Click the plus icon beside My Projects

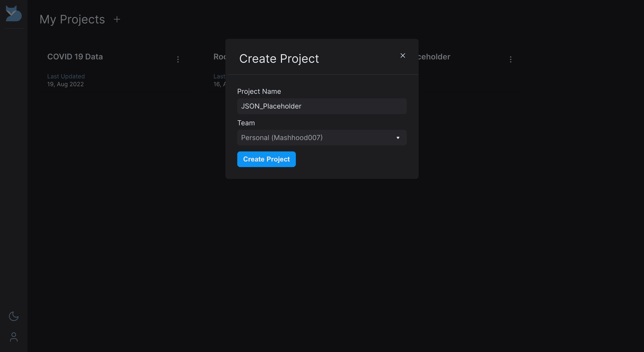[117, 19]
